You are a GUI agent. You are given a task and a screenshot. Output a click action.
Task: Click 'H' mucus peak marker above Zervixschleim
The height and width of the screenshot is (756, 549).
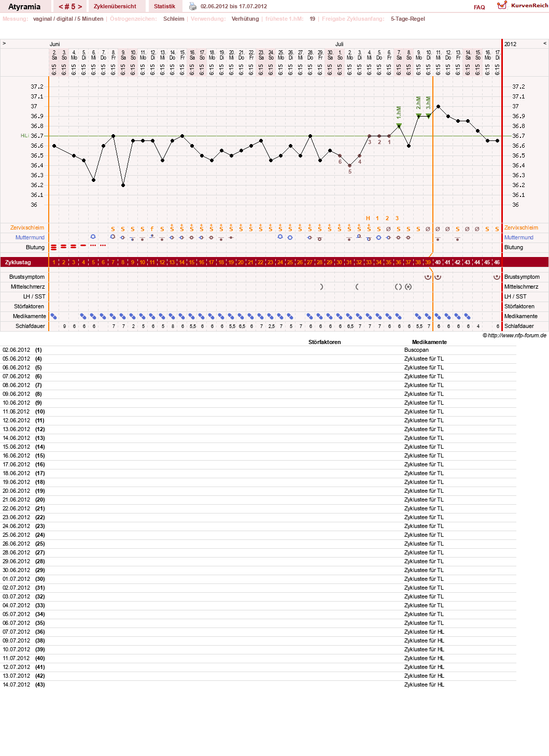click(368, 218)
